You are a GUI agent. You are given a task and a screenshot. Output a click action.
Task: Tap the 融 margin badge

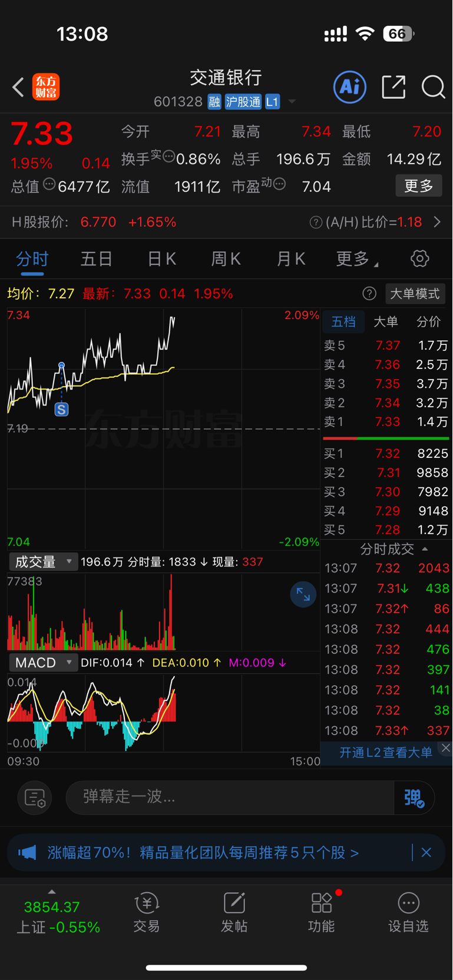(214, 102)
